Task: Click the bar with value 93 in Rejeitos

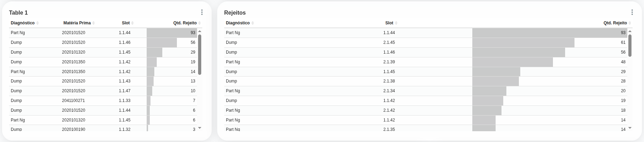Action: point(549,33)
